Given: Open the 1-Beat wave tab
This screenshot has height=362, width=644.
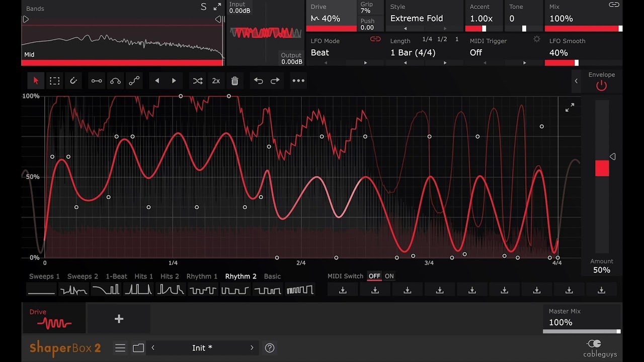Looking at the screenshot, I should click(x=116, y=276).
